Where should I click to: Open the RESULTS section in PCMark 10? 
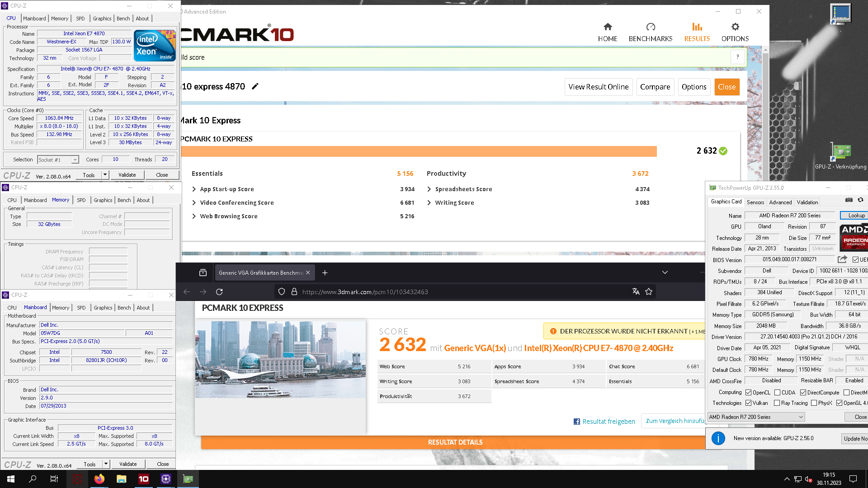click(x=697, y=33)
